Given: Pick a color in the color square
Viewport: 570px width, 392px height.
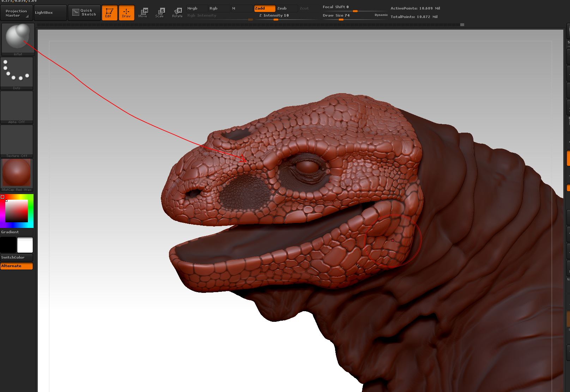Looking at the screenshot, I should tap(17, 211).
